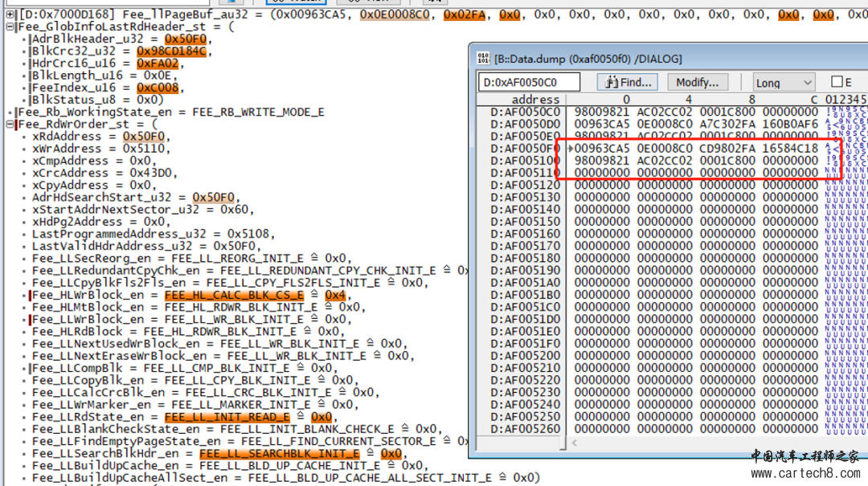Screen dimensions: 868x486
Task: Click AdrHdSearchStart_u32 value 0x50F0
Action: tap(213, 197)
